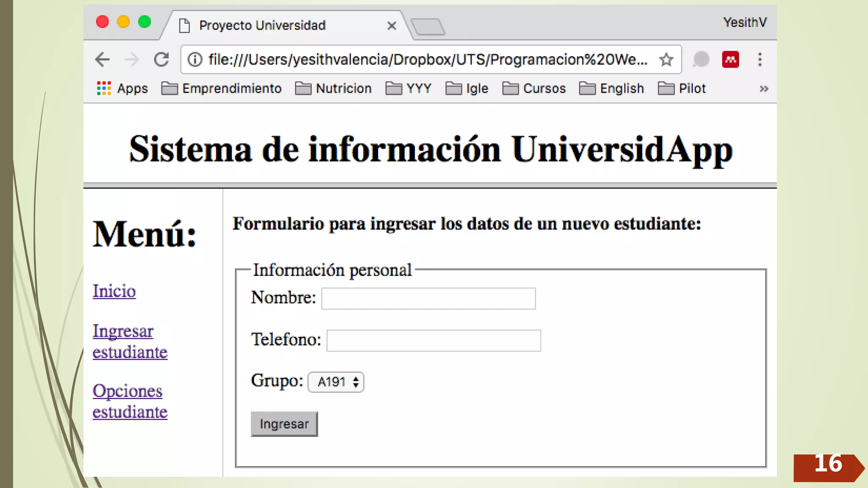Open the red extension icon
Viewport: 868px width, 488px height.
click(x=730, y=60)
